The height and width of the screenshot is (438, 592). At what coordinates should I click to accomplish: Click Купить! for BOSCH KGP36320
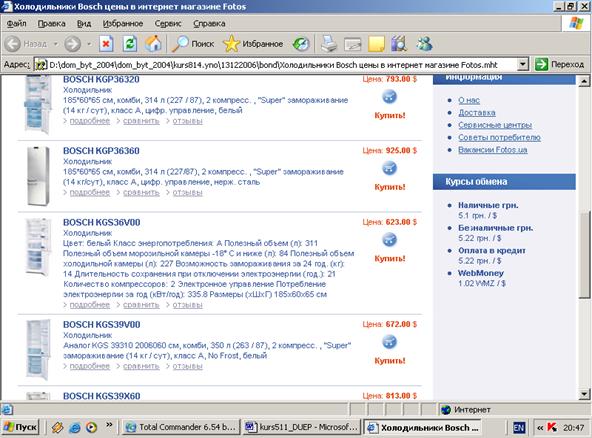390,116
